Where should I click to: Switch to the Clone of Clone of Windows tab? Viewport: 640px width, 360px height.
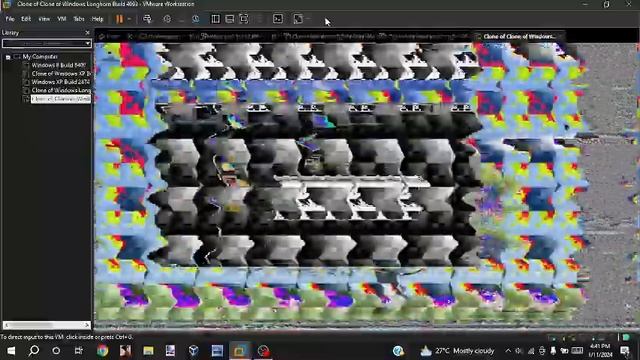[519, 37]
